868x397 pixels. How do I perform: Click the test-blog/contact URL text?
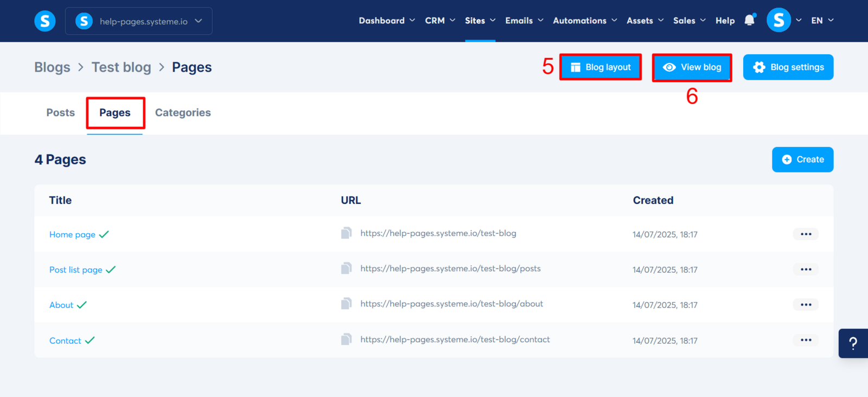click(x=455, y=340)
